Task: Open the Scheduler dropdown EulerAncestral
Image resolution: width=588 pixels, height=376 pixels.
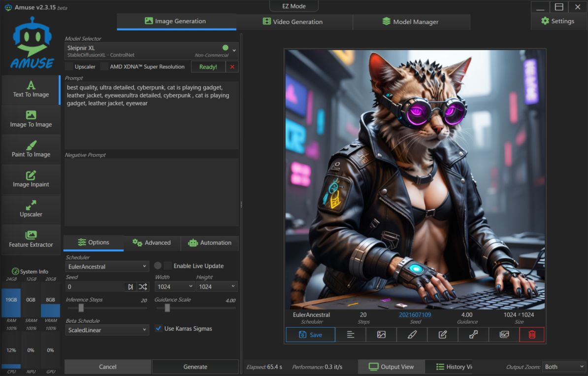Action: pyautogui.click(x=107, y=266)
